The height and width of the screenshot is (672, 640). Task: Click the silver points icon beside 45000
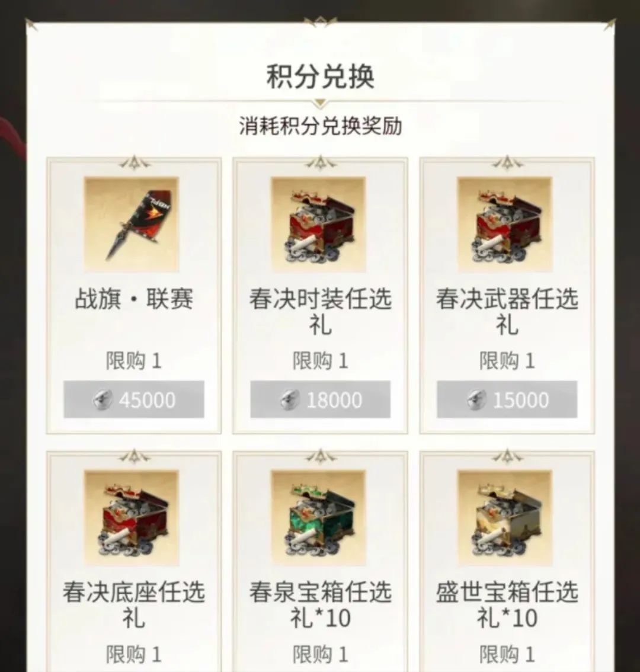pos(102,400)
